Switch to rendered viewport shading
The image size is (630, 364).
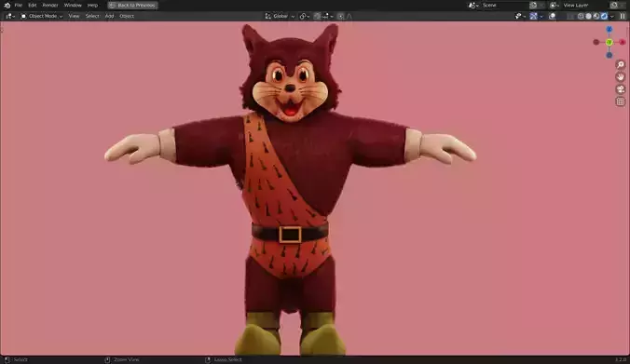click(604, 16)
